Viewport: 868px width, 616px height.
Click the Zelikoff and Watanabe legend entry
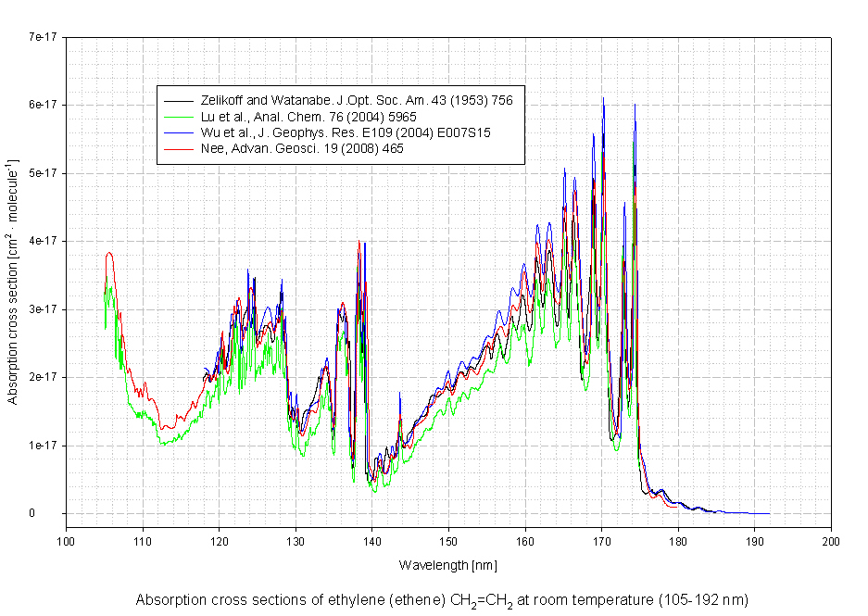click(353, 100)
